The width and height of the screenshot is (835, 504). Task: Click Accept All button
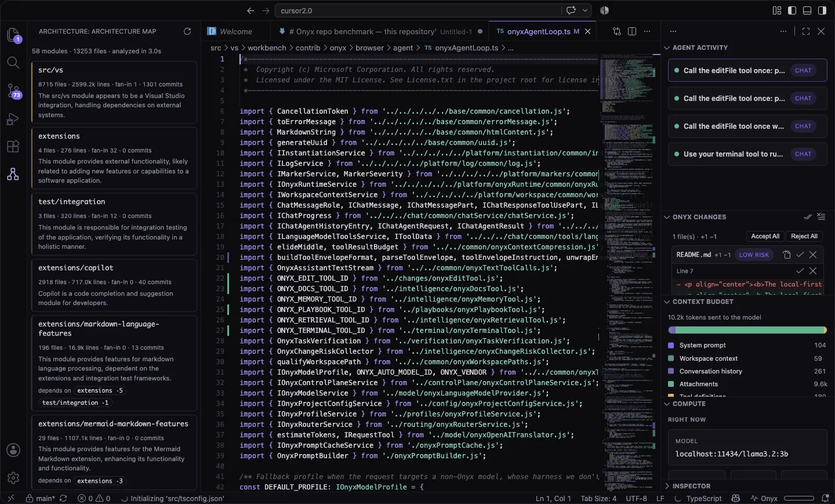pyautogui.click(x=765, y=236)
